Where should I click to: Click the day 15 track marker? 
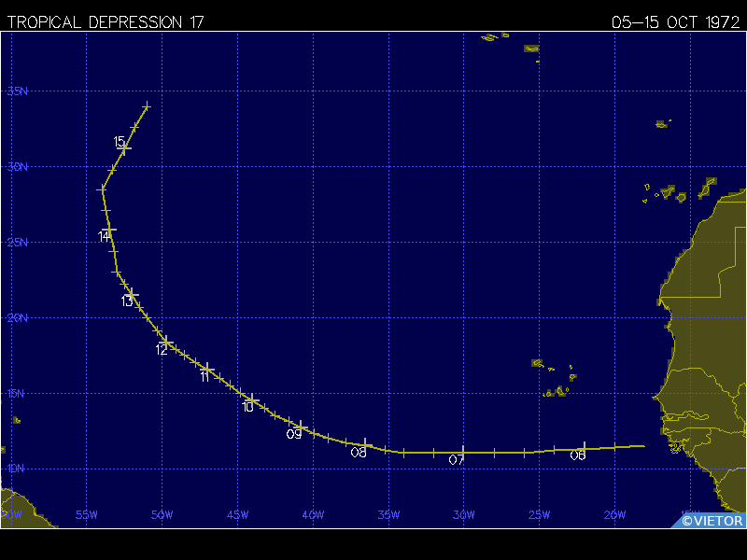125,147
